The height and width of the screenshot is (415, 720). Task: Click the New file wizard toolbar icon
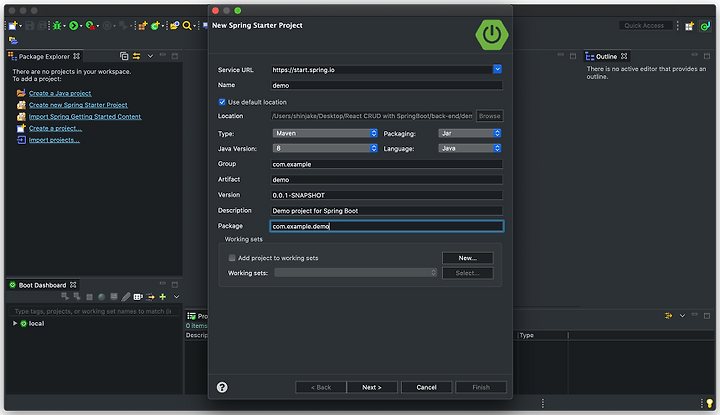tap(13, 26)
